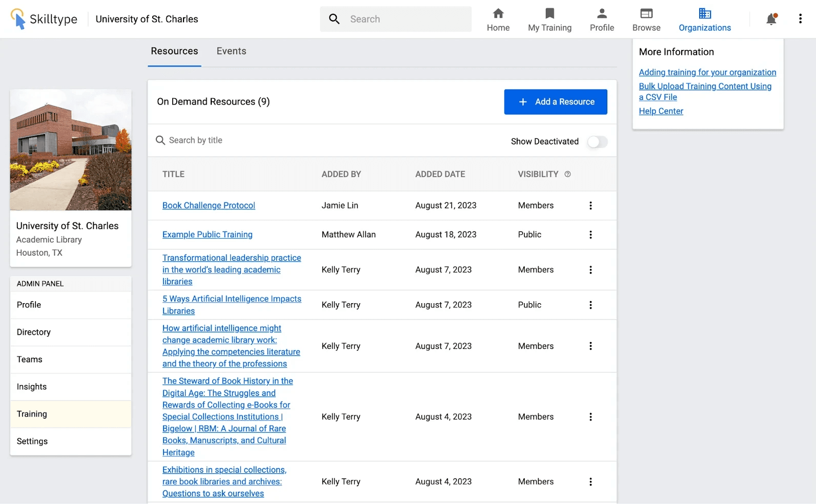Image resolution: width=816 pixels, height=504 pixels.
Task: Open Directory in the admin panel
Action: coord(71,332)
